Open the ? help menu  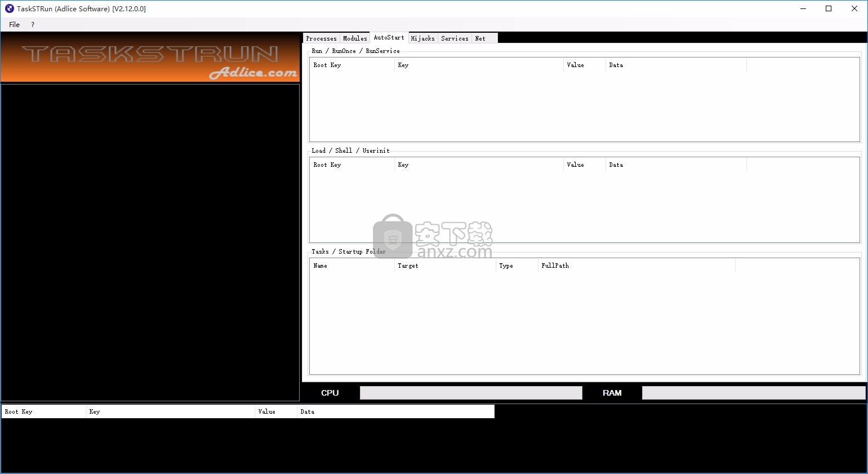point(33,24)
